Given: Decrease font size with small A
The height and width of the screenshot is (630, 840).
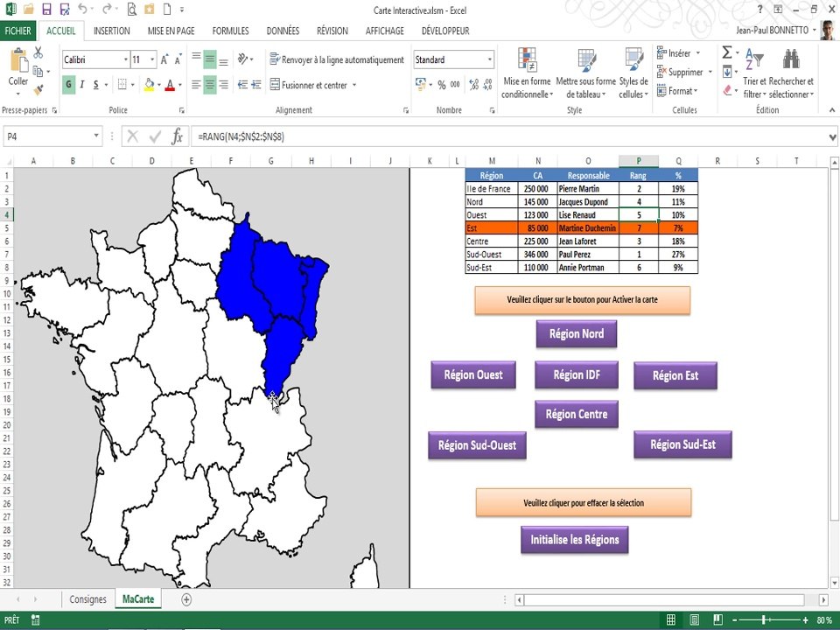Looking at the screenshot, I should pos(178,59).
